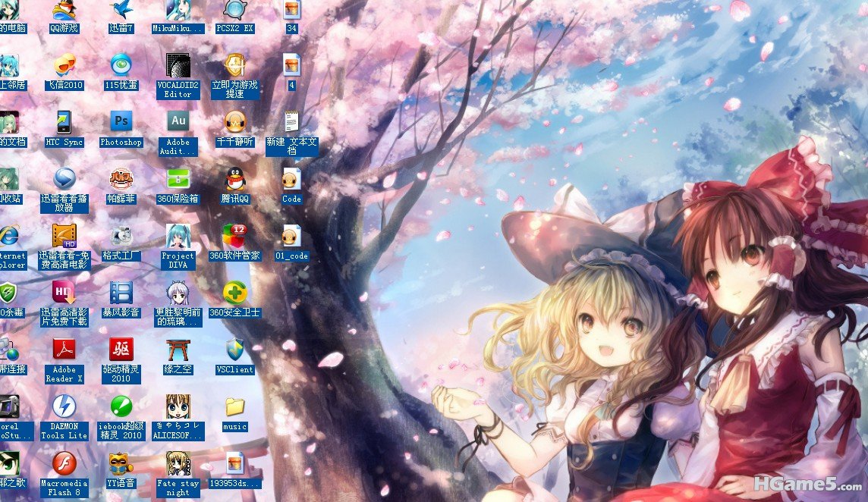Image resolution: width=868 pixels, height=502 pixels.
Task: Open the 迅雷看看-免费高清电影 shortcut
Action: 64,237
